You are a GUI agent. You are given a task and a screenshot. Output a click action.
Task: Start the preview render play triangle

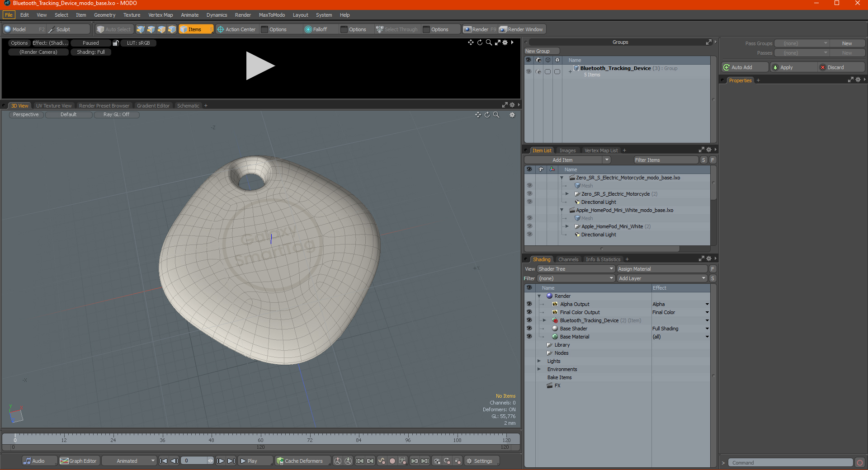click(260, 66)
